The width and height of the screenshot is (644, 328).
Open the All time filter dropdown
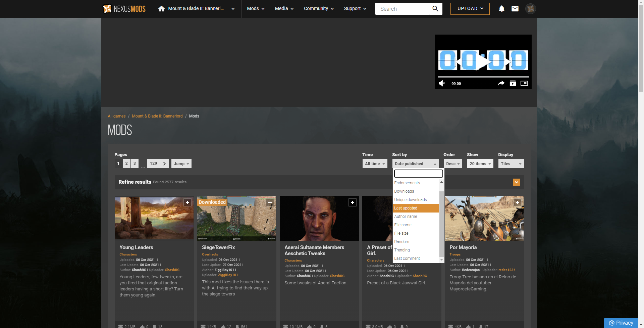click(x=375, y=163)
